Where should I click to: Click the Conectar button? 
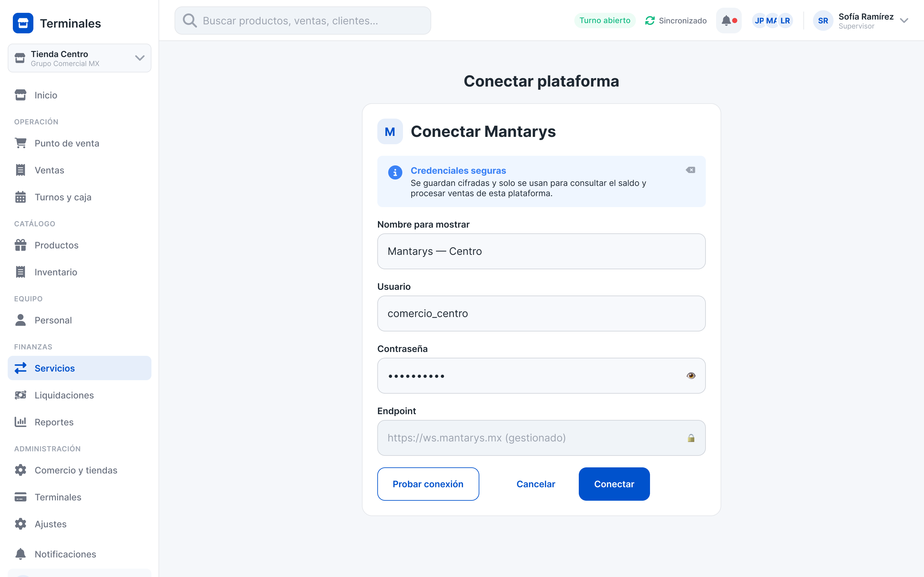click(614, 484)
